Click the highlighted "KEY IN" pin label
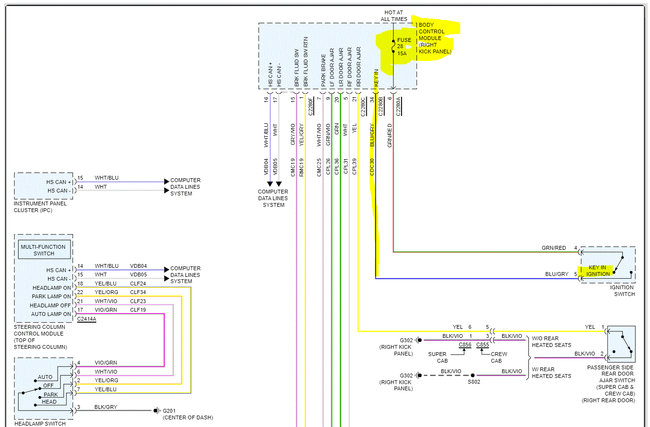650x427 pixels. click(x=376, y=79)
